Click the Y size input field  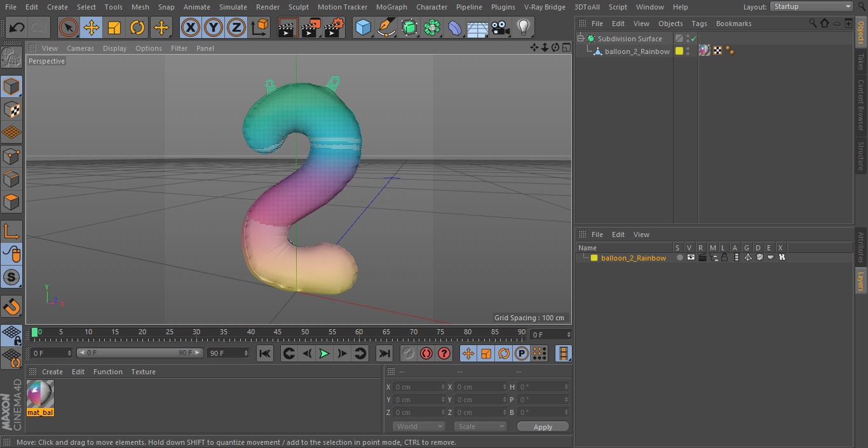click(480, 400)
